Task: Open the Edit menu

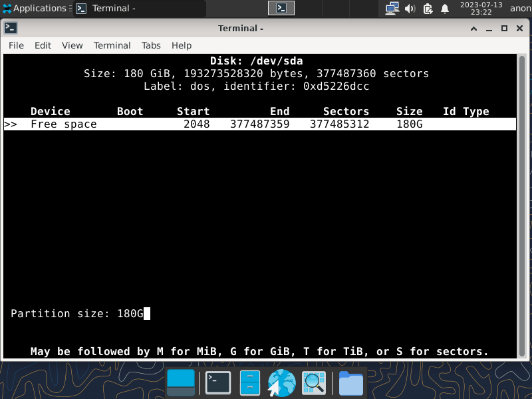Action: pos(43,45)
